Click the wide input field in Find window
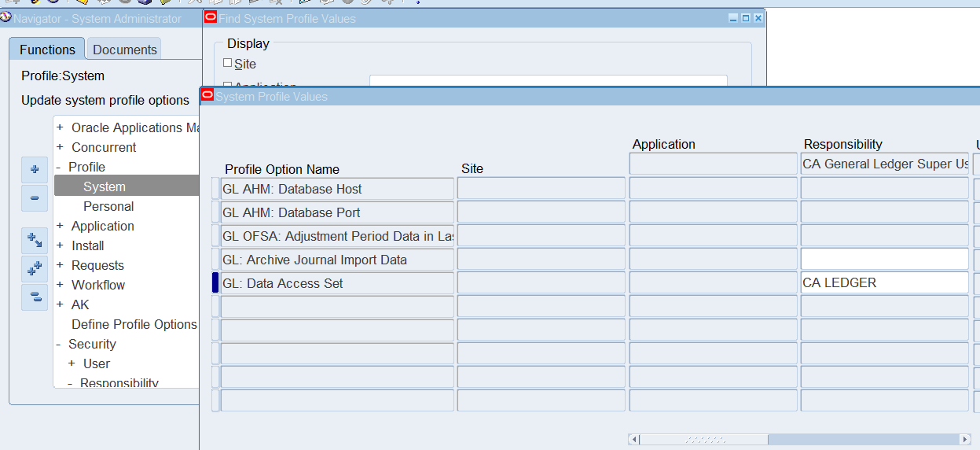 coord(549,81)
